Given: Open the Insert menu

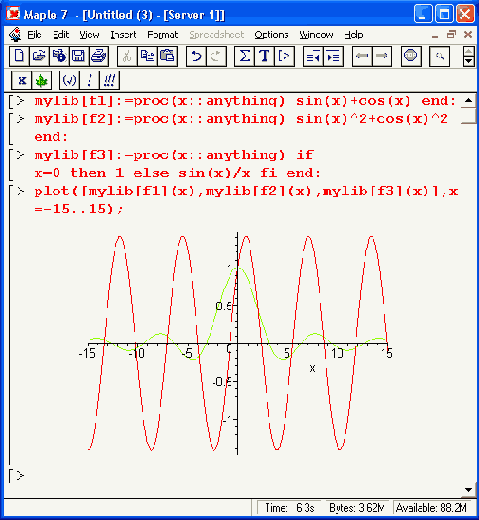Looking at the screenshot, I should click(x=123, y=35).
